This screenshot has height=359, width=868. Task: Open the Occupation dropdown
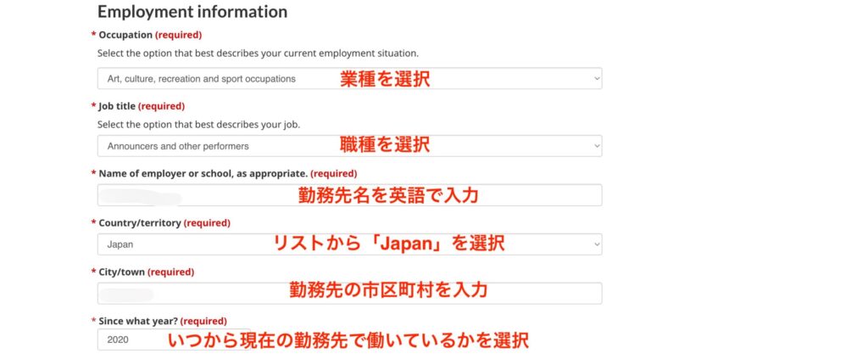coord(349,79)
